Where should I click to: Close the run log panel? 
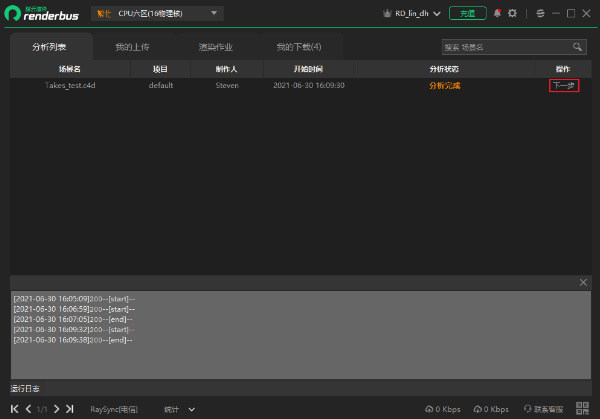coord(584,283)
